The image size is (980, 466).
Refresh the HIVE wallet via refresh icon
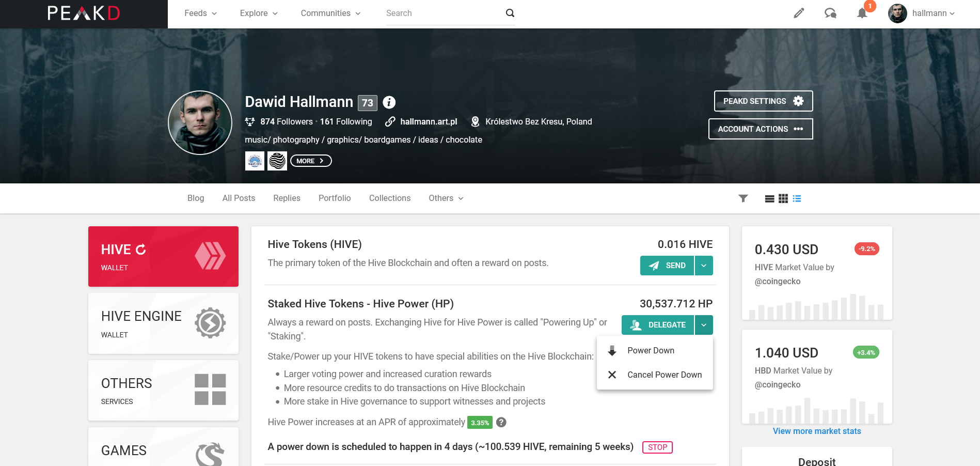(141, 250)
